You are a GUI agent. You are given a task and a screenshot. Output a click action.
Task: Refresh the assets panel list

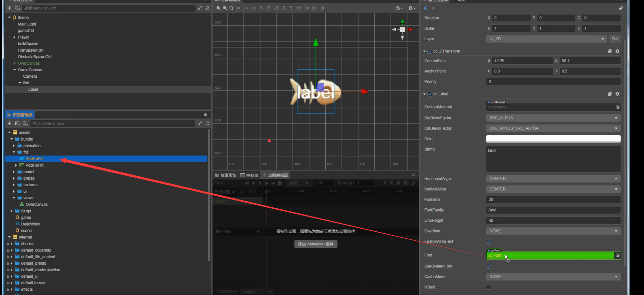208,123
